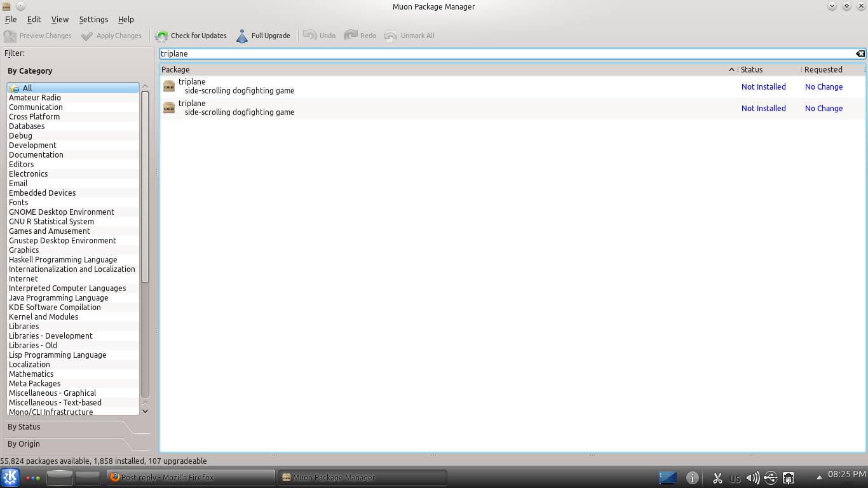Image resolution: width=868 pixels, height=488 pixels.
Task: Show hidden system tray icons arrow
Action: pos(820,477)
